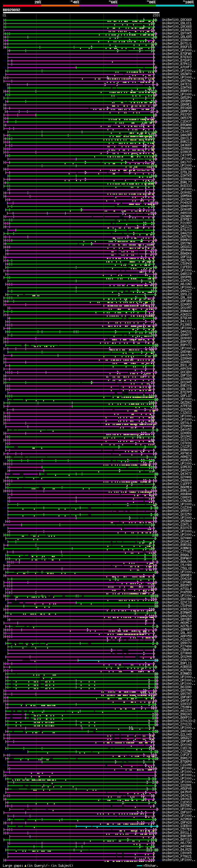
Task: Click the purple ~60% identity legend segment
Action: [x=98, y=6]
